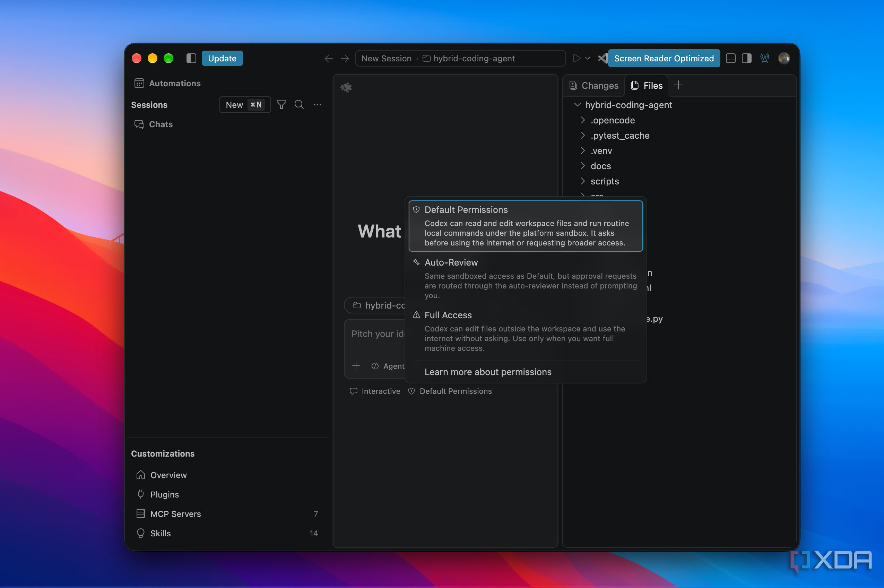Image resolution: width=884 pixels, height=588 pixels.
Task: Click Screen Reader Optimized button
Action: [x=664, y=58]
